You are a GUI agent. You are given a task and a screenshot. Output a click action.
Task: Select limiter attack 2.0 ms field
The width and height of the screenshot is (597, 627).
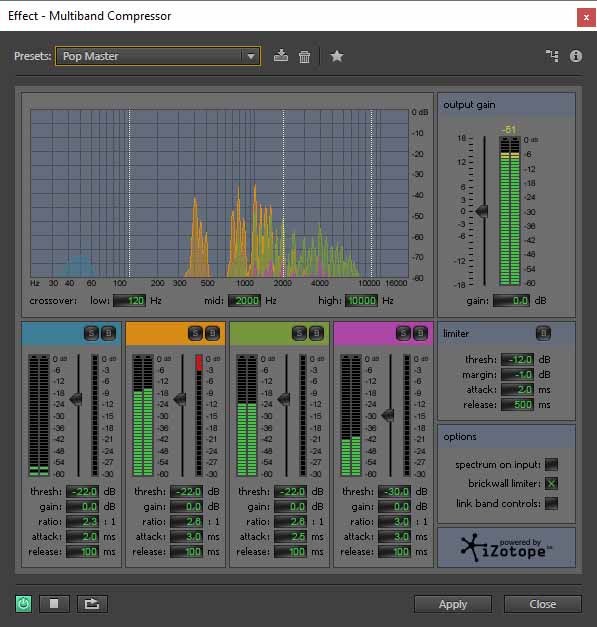pyautogui.click(x=517, y=389)
